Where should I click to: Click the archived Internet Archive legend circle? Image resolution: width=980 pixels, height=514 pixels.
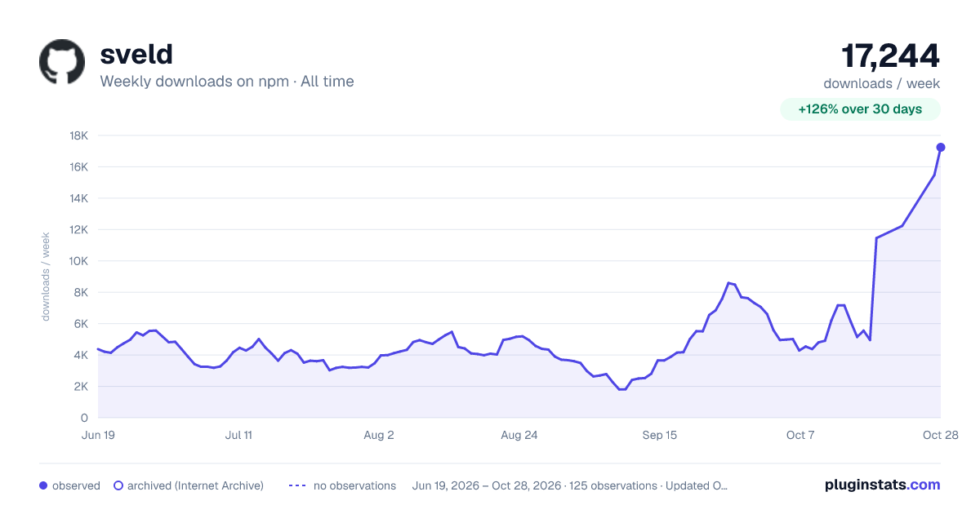[x=118, y=485]
